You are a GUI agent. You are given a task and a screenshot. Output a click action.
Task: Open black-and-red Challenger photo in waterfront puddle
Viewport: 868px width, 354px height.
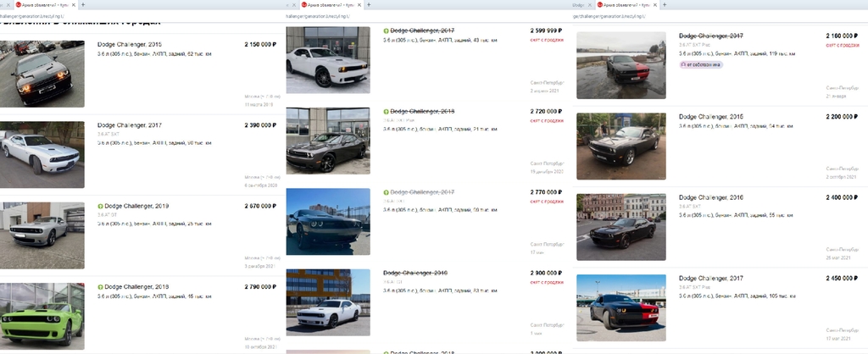(621, 65)
